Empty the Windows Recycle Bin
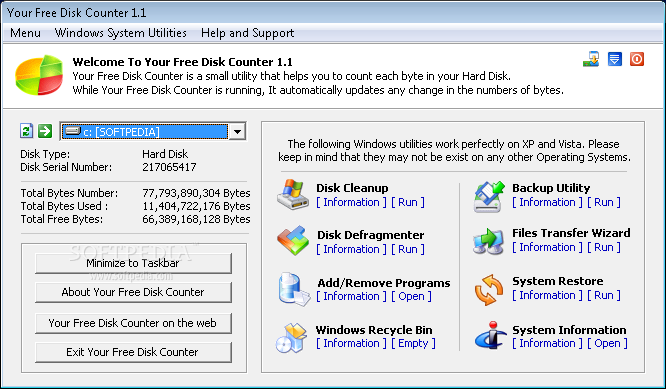The height and width of the screenshot is (389, 666). tap(413, 343)
